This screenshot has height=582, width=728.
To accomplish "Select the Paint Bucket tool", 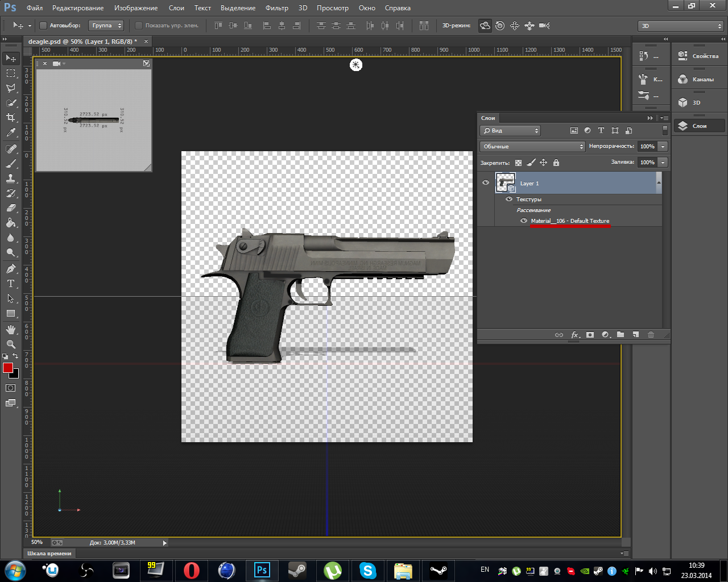I will pos(11,223).
